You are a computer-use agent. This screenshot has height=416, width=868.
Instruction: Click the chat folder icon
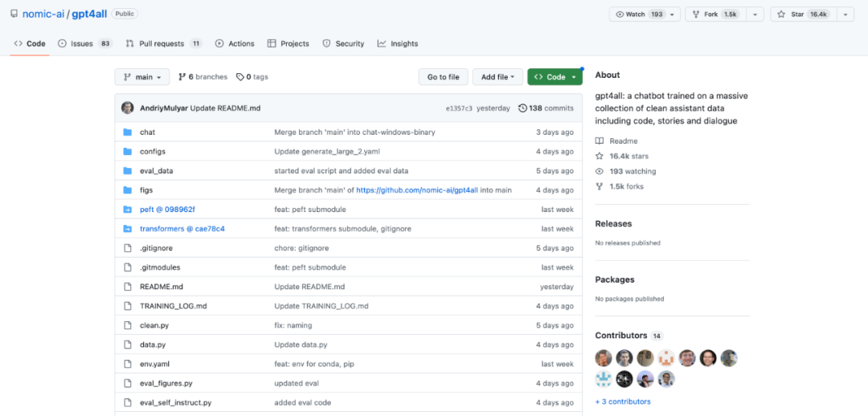tap(128, 133)
